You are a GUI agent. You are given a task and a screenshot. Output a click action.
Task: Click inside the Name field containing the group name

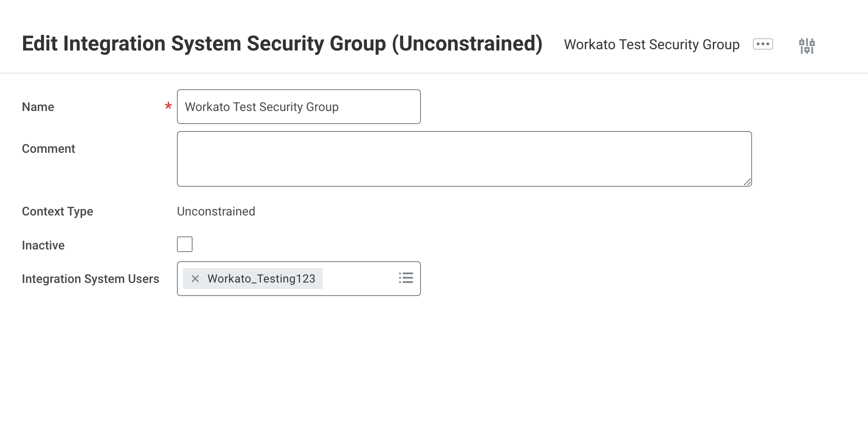click(x=298, y=107)
